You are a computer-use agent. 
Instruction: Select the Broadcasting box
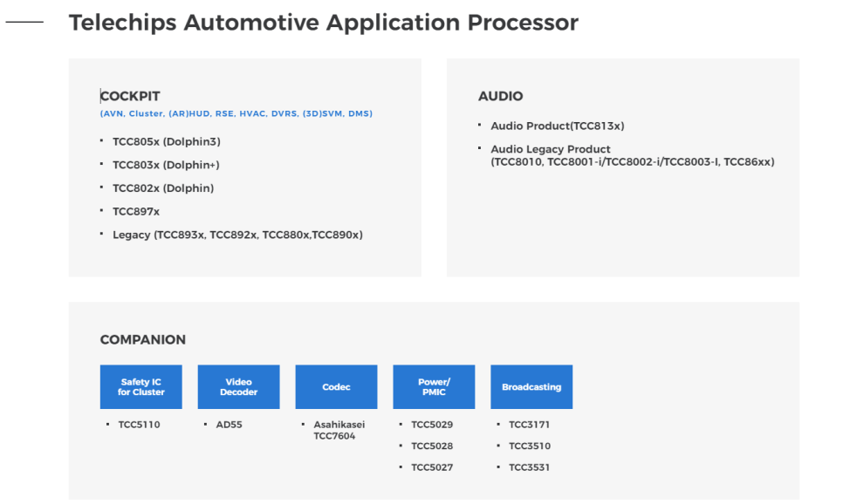click(531, 387)
